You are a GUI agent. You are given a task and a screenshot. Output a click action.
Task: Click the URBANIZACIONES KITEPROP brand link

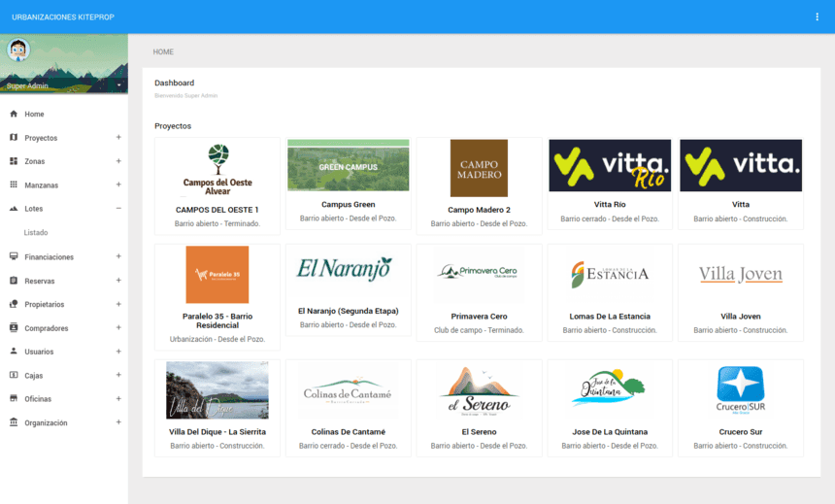tap(63, 17)
